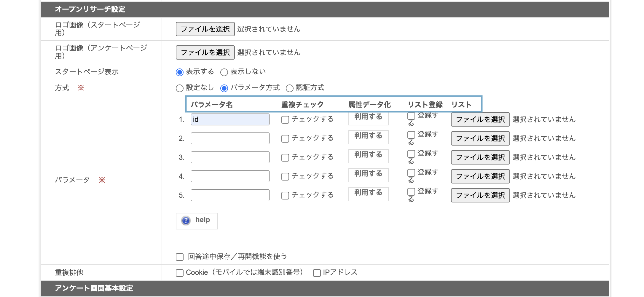
Task: Toggle チェックする on parameter row 4
Action: tap(285, 176)
